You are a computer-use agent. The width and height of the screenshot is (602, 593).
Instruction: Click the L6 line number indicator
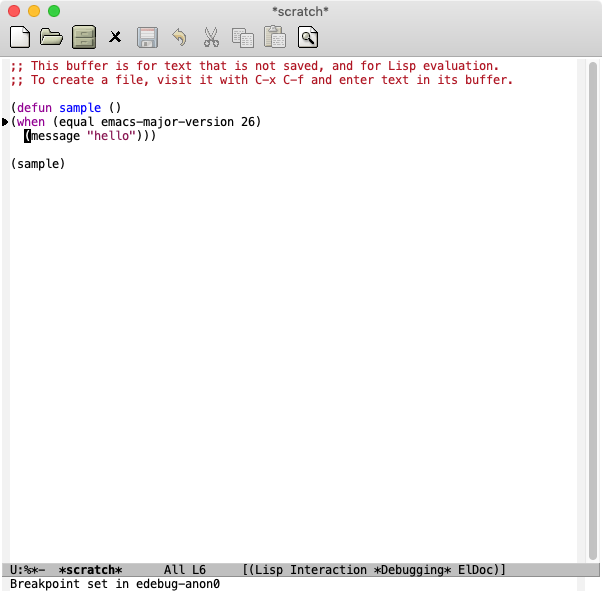199,570
